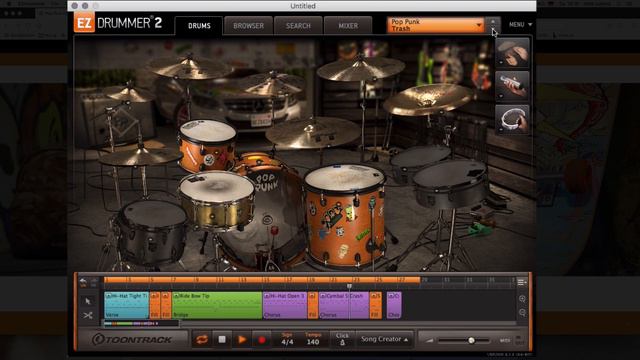Click the EZ Drummer 2 logo
This screenshot has width=640, height=360.
[118, 23]
